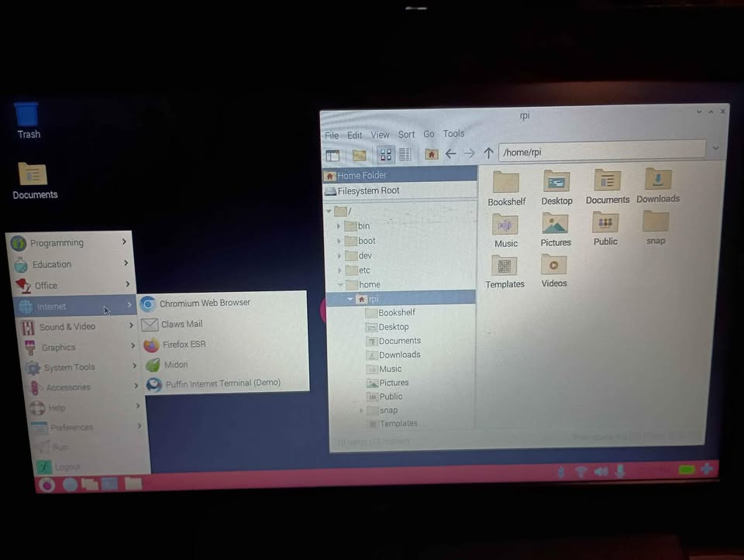Open the Tools menu

[453, 134]
